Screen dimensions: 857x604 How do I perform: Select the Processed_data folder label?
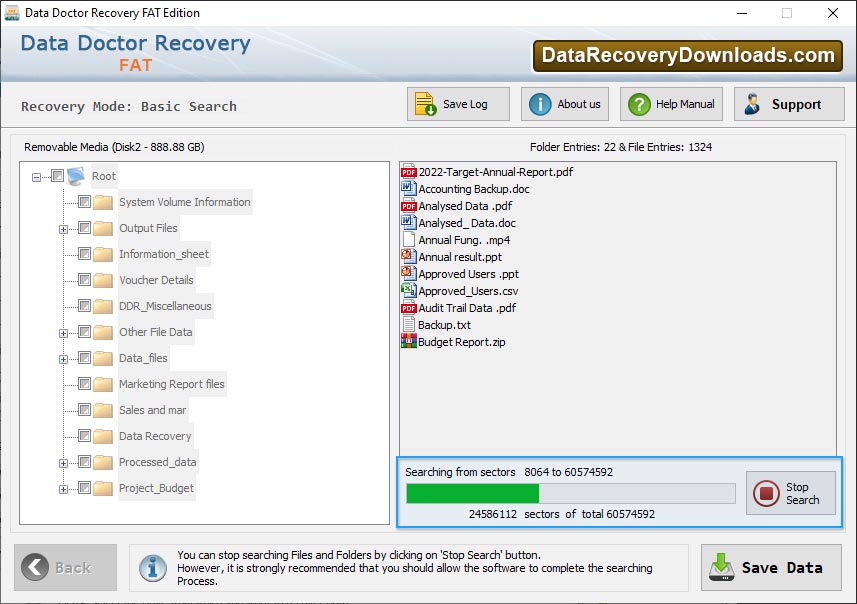pyautogui.click(x=157, y=462)
